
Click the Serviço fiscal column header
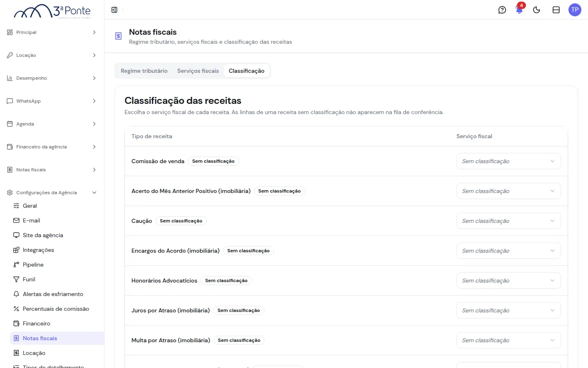pos(474,136)
